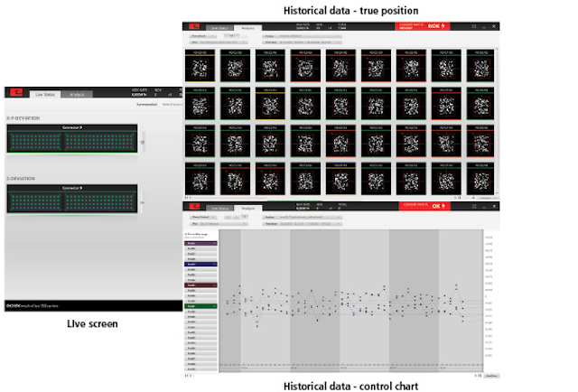This screenshot has height=392, width=578.
Task: Toggle fullscreen icon in the true position window
Action: click(x=473, y=26)
